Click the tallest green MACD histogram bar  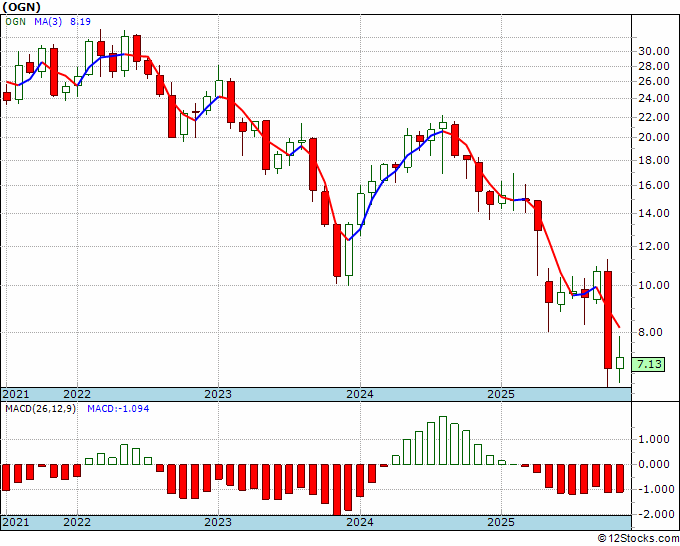pos(443,441)
